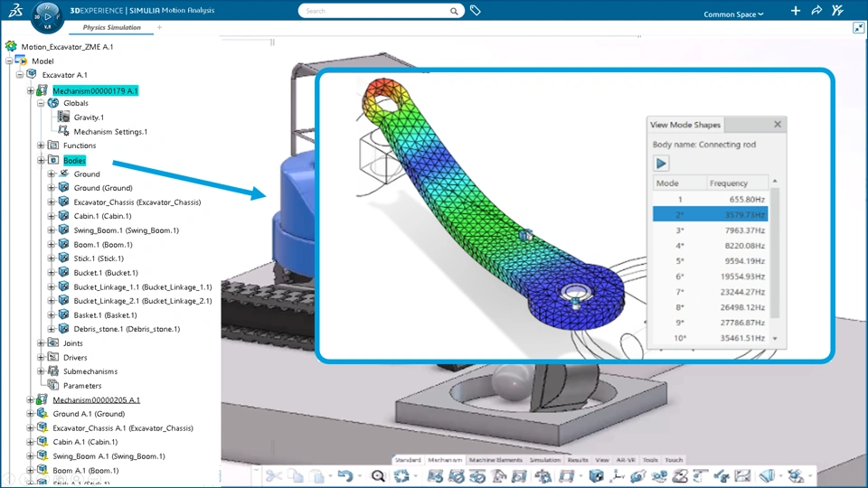
Task: Click the Cut scissors icon
Action: 273,476
